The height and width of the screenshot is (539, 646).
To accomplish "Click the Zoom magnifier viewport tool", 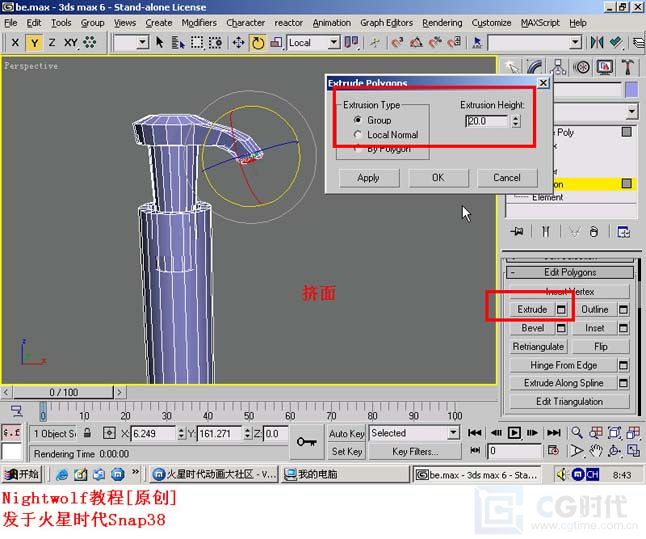I will tap(577, 432).
